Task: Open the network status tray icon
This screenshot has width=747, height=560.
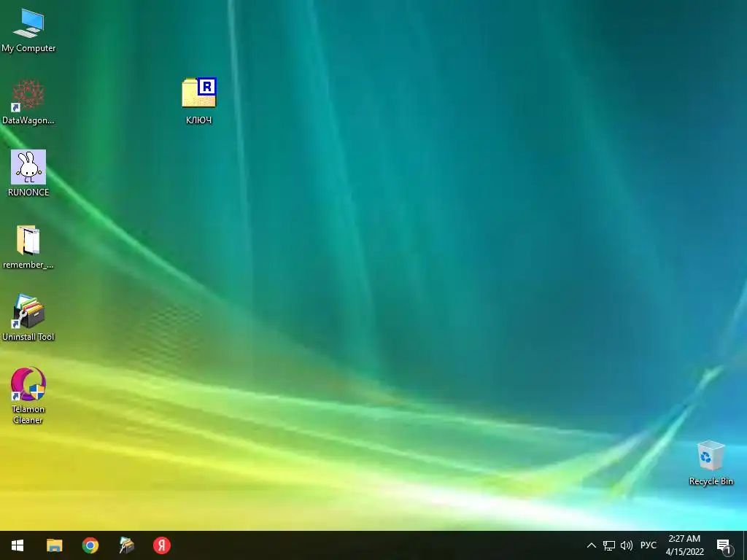Action: pyautogui.click(x=609, y=545)
